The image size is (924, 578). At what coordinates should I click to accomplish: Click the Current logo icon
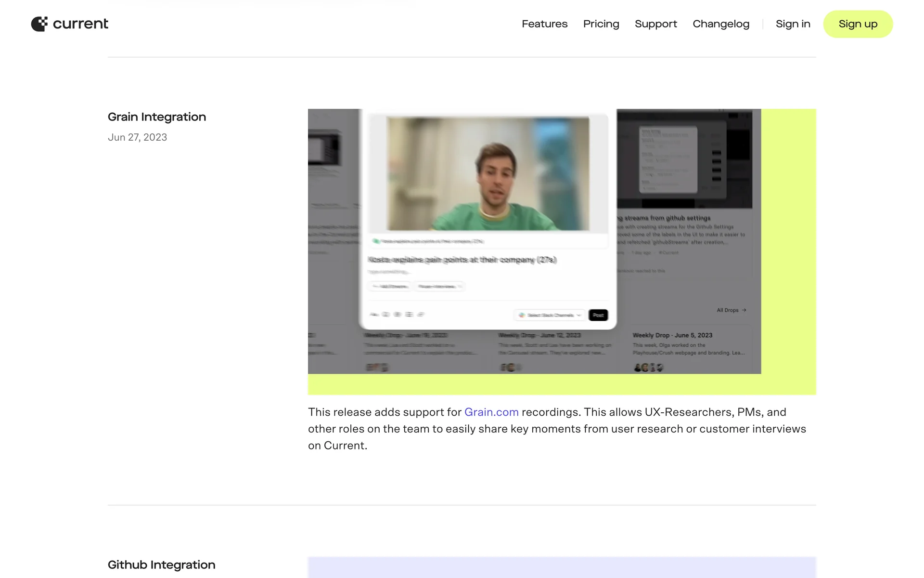pos(39,24)
